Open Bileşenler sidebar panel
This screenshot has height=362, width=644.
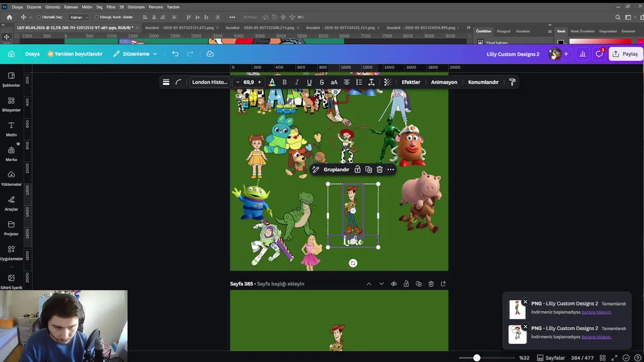[11, 105]
